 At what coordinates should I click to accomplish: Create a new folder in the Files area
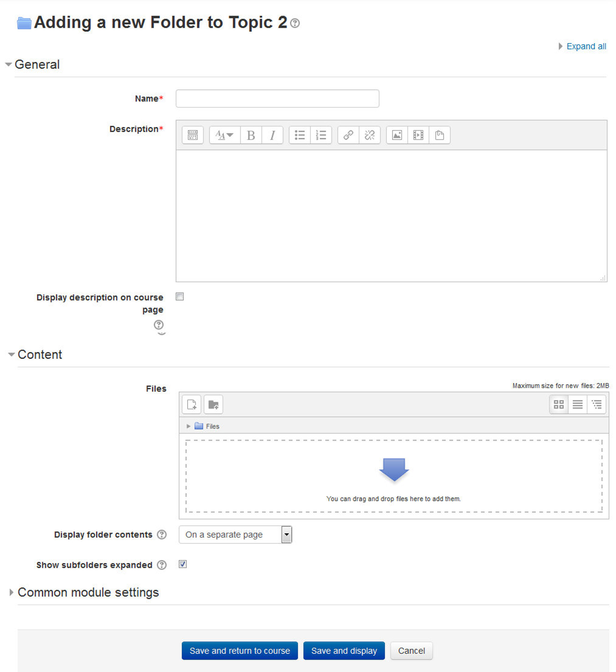[x=213, y=404]
